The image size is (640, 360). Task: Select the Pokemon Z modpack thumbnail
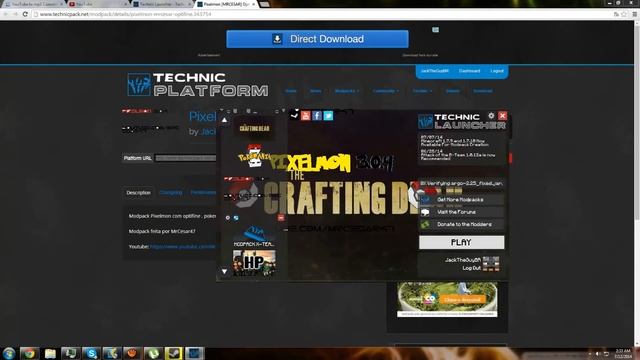pyautogui.click(x=254, y=156)
